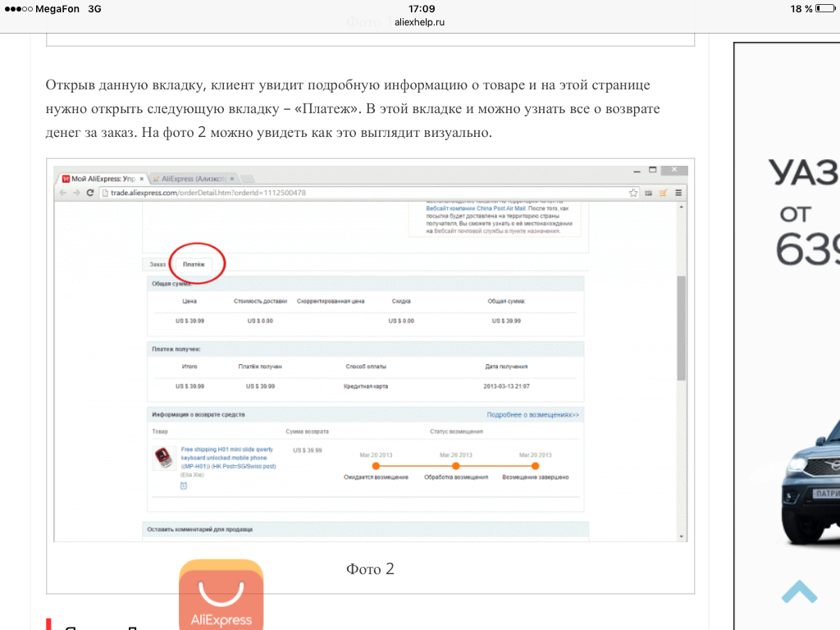Tap the 17:09 clock in status bar
Viewport: 840px width, 630px height.
422,8
